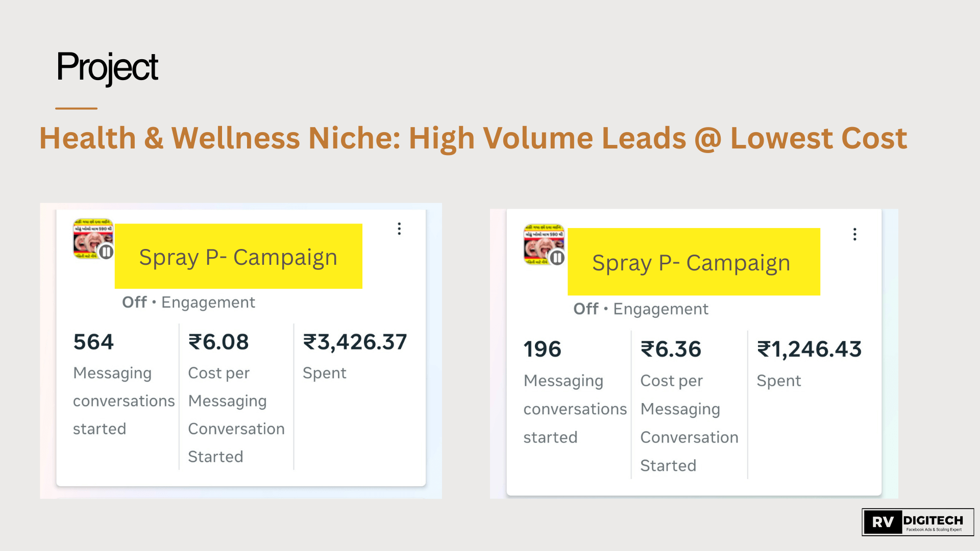
Task: Click the ₹1,246.43 spent amount
Action: 809,349
